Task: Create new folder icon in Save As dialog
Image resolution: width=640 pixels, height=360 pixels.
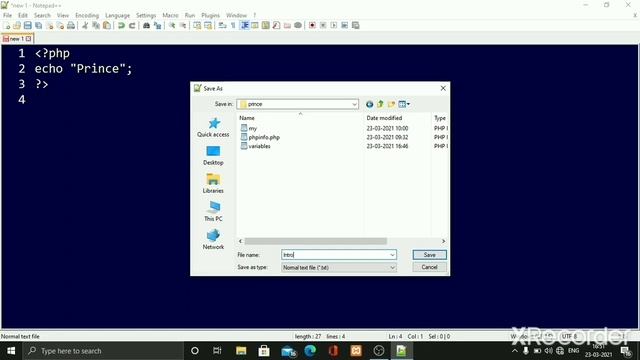Action: (391, 104)
